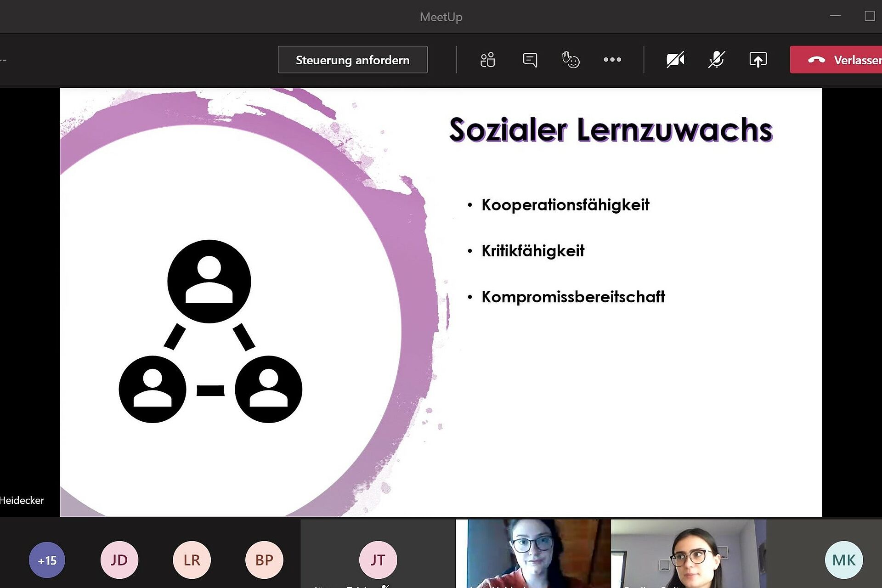
Task: Select participant avatar JD
Action: tap(119, 560)
